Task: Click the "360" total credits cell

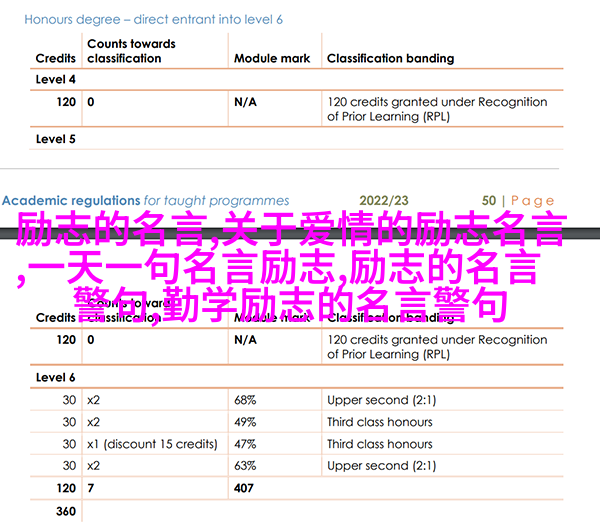Action: click(66, 511)
